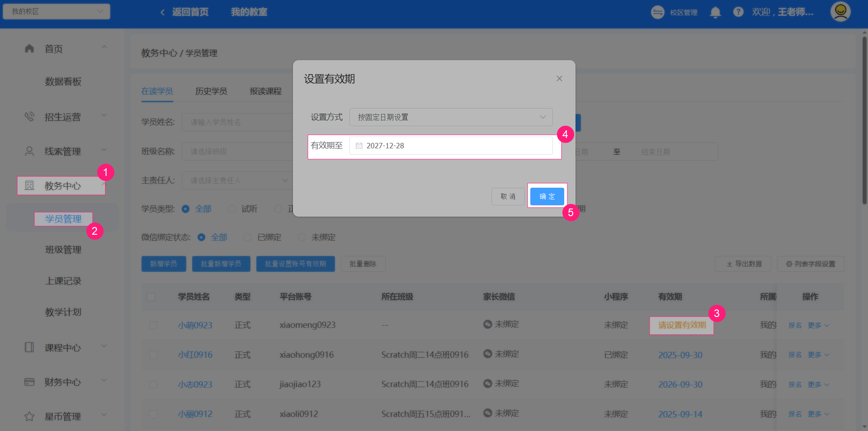This screenshot has height=431, width=868.
Task: Select the 已绑定 radio for 微信绑定状态
Action: click(247, 237)
